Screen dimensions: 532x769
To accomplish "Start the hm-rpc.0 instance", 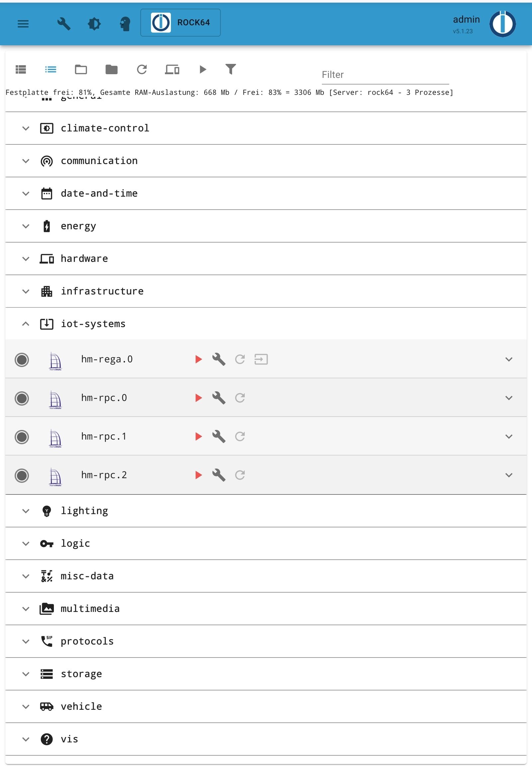I will click(199, 398).
